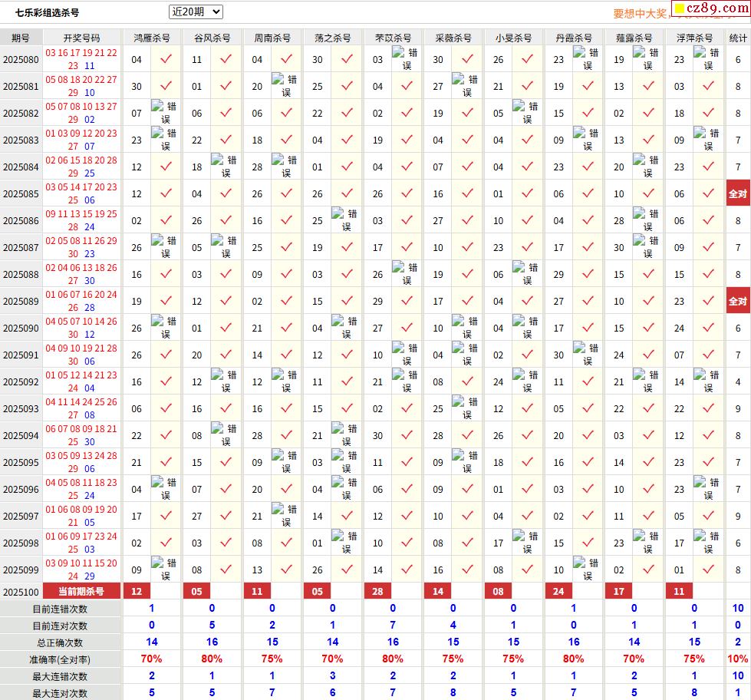Click the 目前连错次数 row label
The image size is (751, 700).
point(60,609)
